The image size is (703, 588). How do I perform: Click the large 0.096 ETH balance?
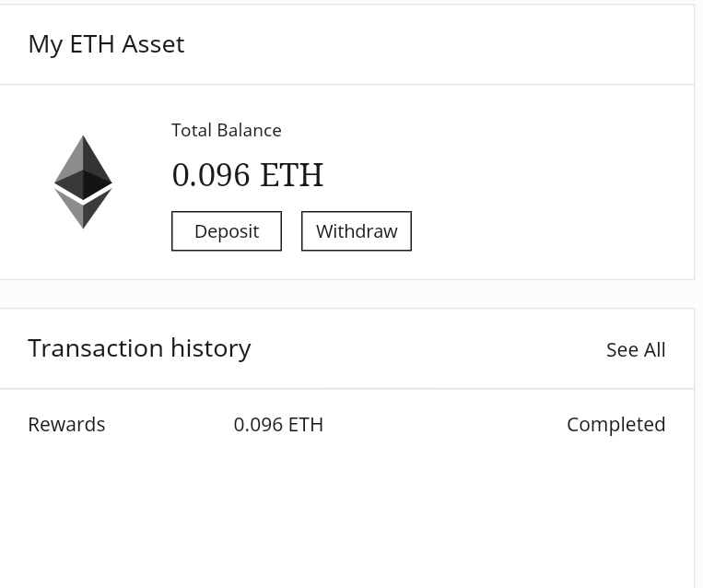248,174
